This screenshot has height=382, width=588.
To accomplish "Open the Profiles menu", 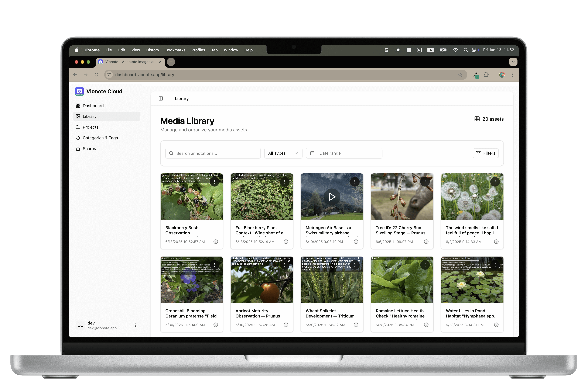I will (x=198, y=50).
